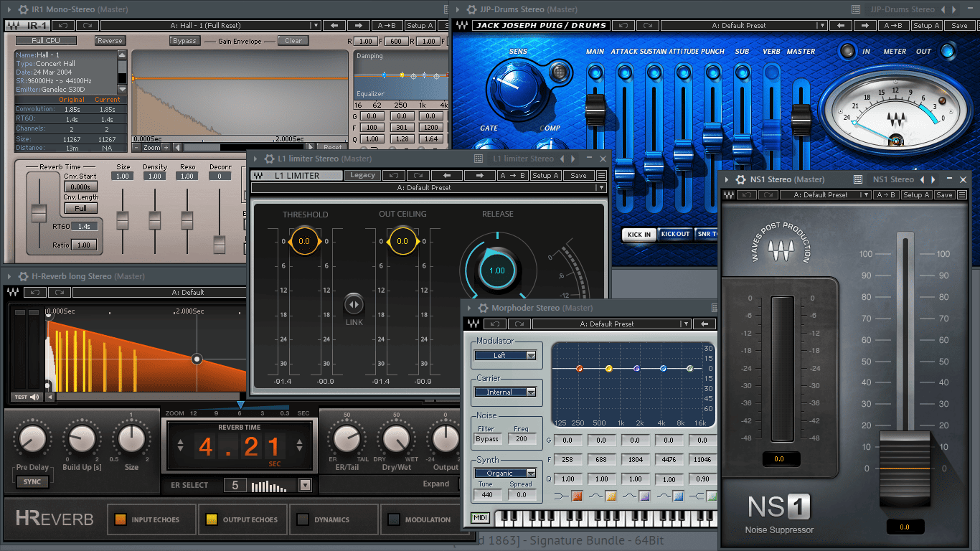Enable MODULATION section in H-Reverb
Screen dimensions: 980x551
tap(393, 519)
